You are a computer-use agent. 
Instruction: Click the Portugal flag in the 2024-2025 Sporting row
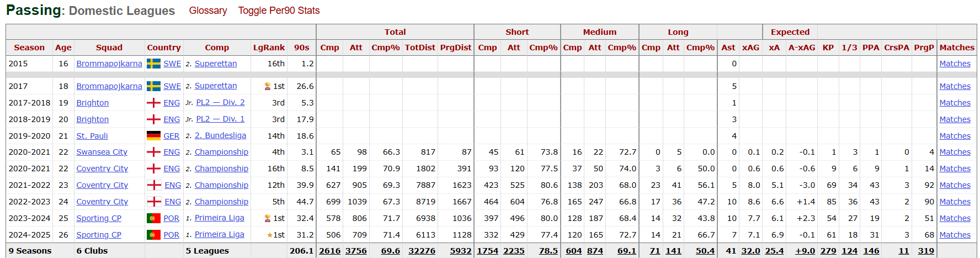pyautogui.click(x=153, y=235)
